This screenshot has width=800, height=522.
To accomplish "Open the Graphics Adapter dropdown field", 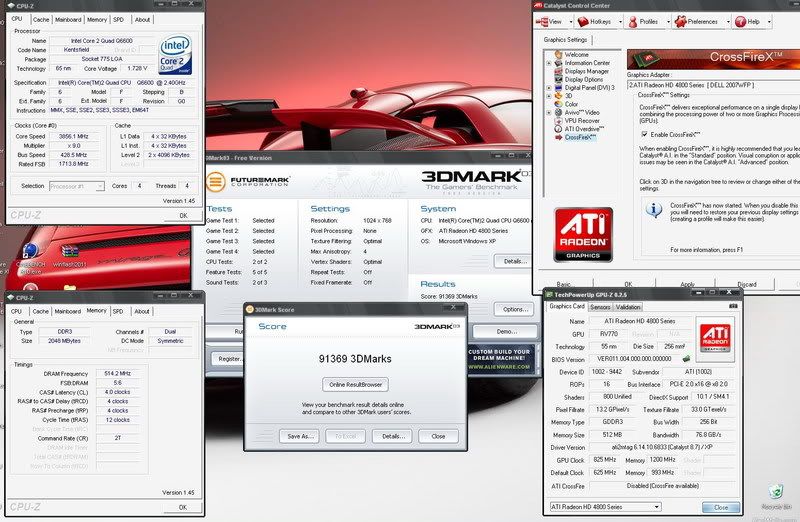I will pyautogui.click(x=713, y=85).
